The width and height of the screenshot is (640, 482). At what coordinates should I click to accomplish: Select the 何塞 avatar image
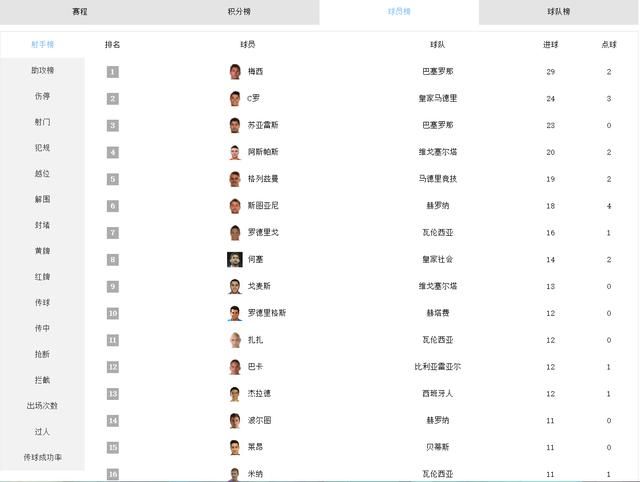235,260
